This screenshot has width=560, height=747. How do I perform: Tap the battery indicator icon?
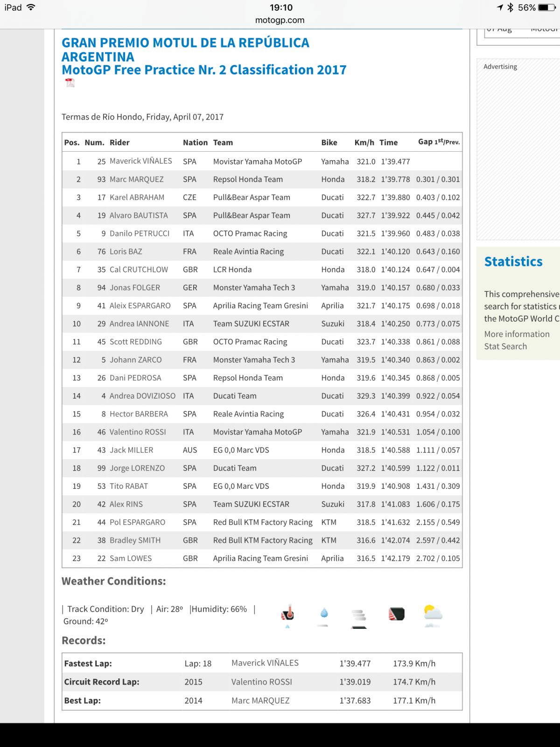546,7
